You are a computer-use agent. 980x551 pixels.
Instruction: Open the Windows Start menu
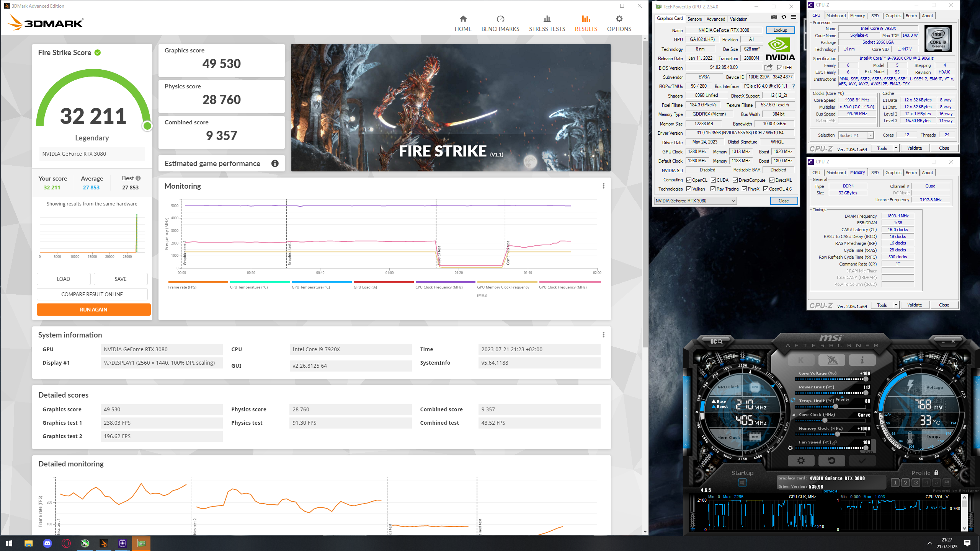9,543
